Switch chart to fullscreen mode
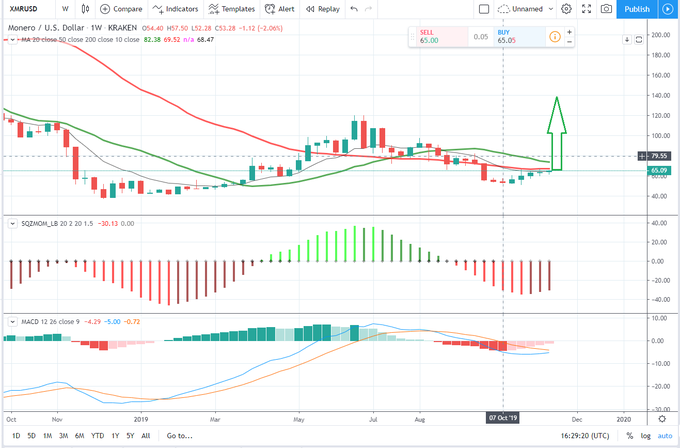 tap(586, 9)
